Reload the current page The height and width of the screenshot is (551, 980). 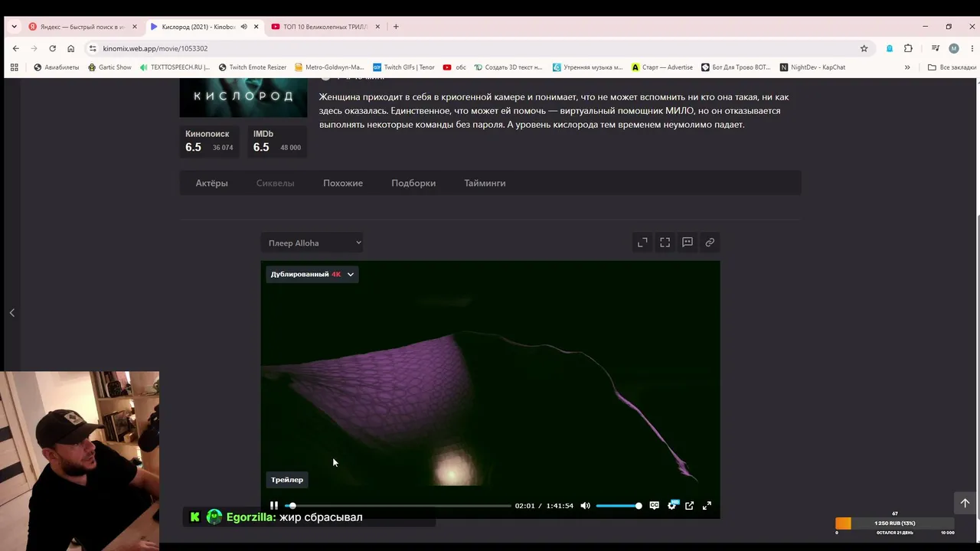[x=52, y=48]
